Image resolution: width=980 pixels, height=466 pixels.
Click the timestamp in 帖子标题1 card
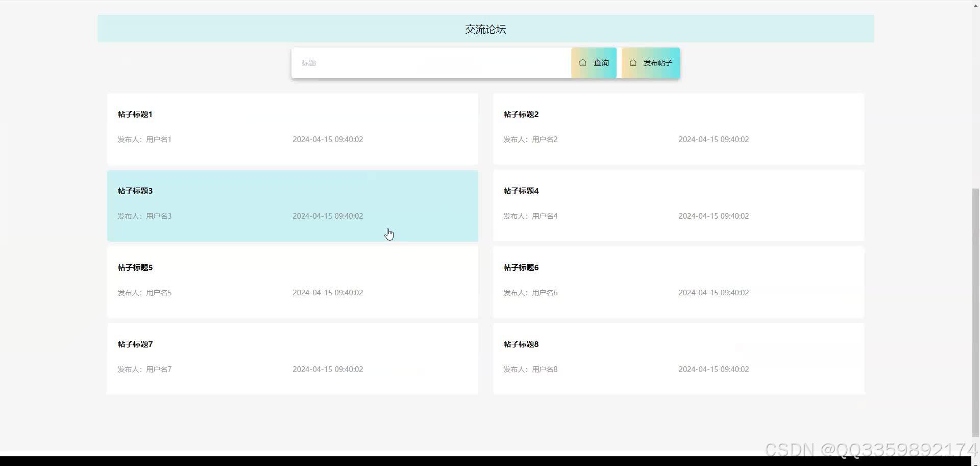click(328, 139)
